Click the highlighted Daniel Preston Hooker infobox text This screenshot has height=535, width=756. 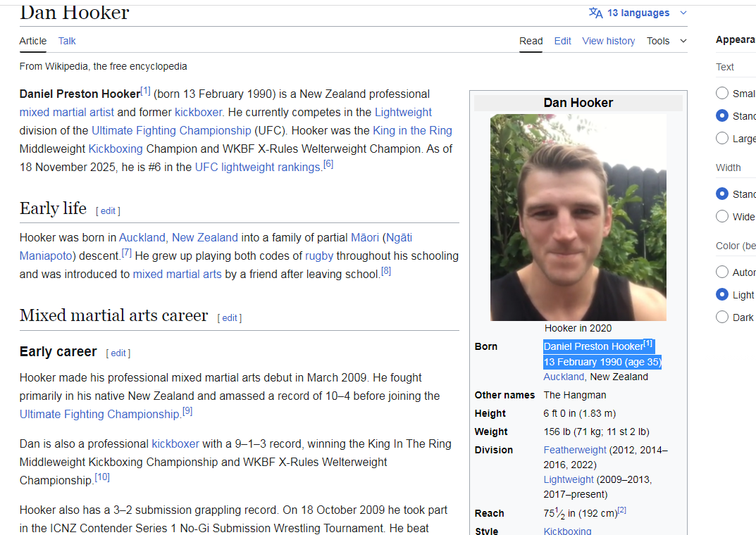(x=593, y=346)
